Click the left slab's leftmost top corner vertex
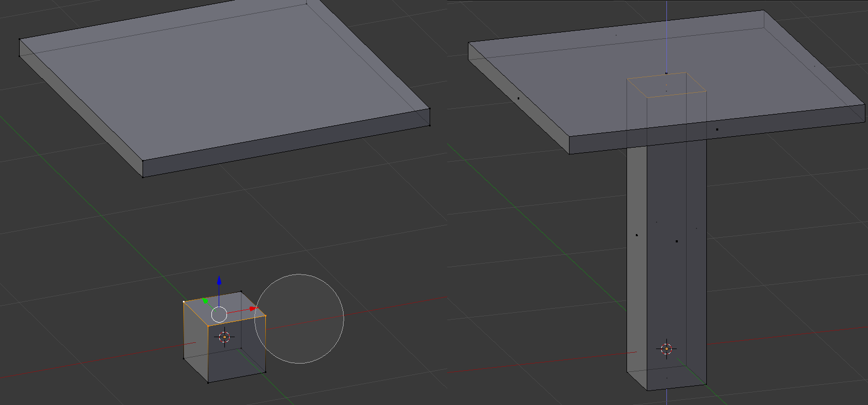868x405 pixels. click(x=20, y=39)
